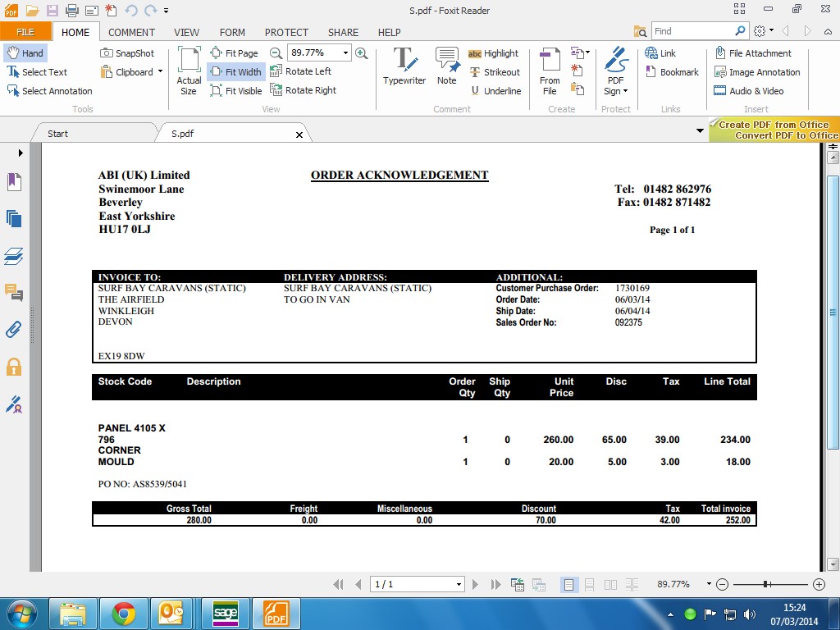Take a SnapShot of the page
Screen dimensions: 840x630
127,53
